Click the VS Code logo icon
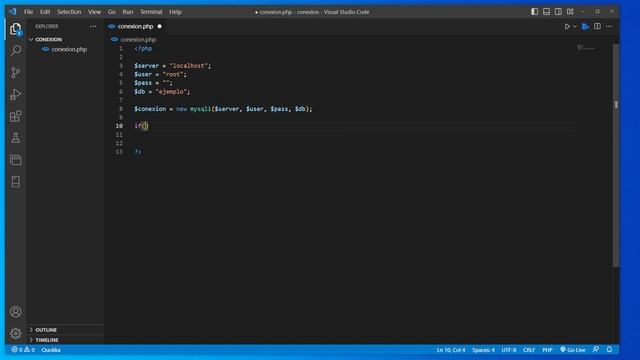Screen dimensions: 640x360 (x=13, y=11)
